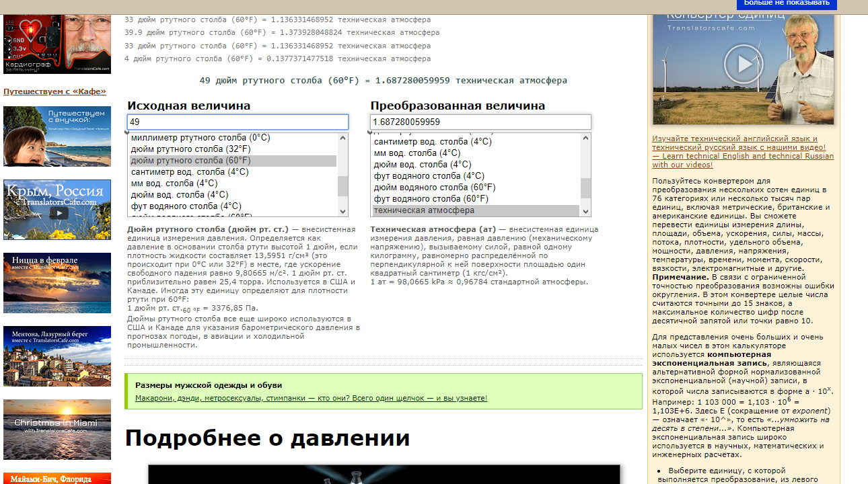Click the converted list scrollbar down arrow
This screenshot has width=868, height=484.
click(x=585, y=211)
